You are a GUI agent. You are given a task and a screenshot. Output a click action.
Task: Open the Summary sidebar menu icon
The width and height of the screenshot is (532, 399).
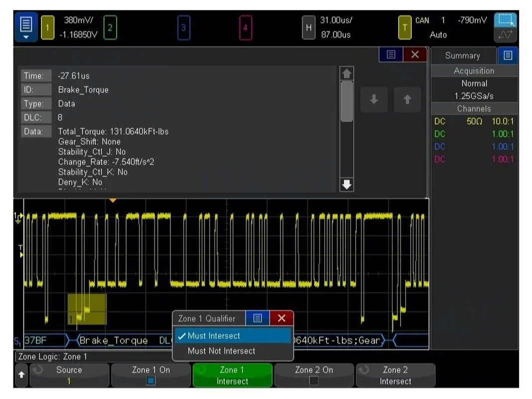(x=508, y=55)
